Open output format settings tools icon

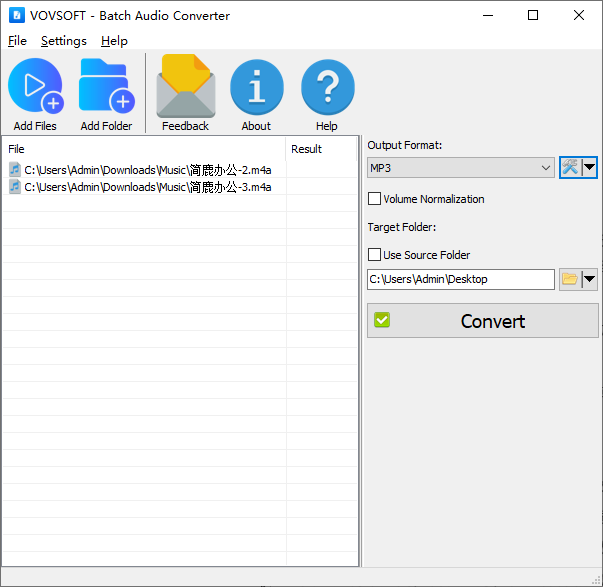click(x=570, y=168)
